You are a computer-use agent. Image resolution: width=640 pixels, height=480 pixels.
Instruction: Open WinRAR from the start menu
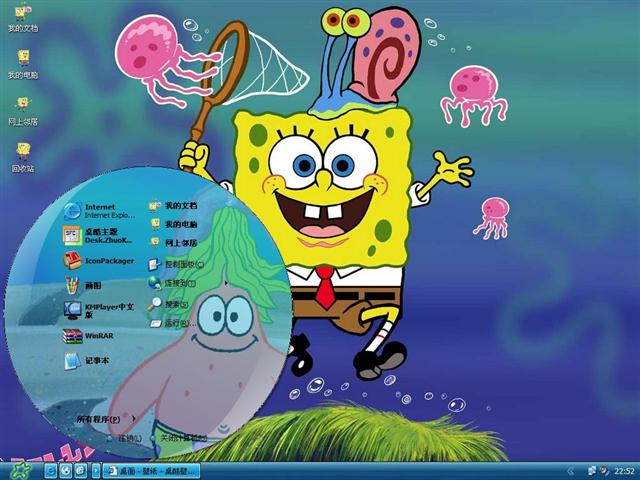tap(89, 336)
